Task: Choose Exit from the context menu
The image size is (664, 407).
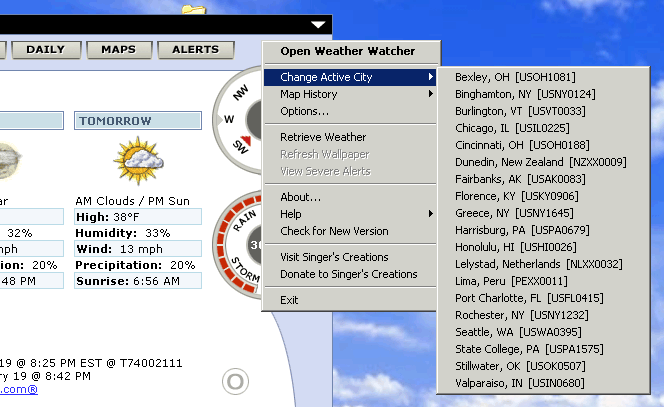Action: [289, 300]
